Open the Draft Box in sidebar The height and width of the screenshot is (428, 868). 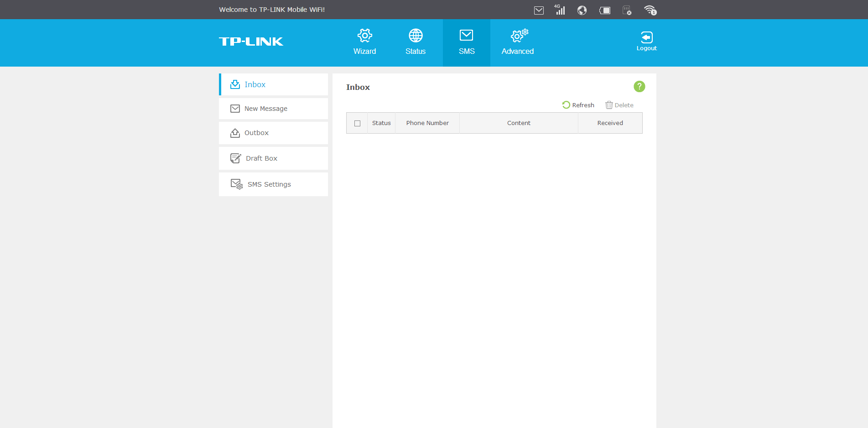[x=261, y=158]
